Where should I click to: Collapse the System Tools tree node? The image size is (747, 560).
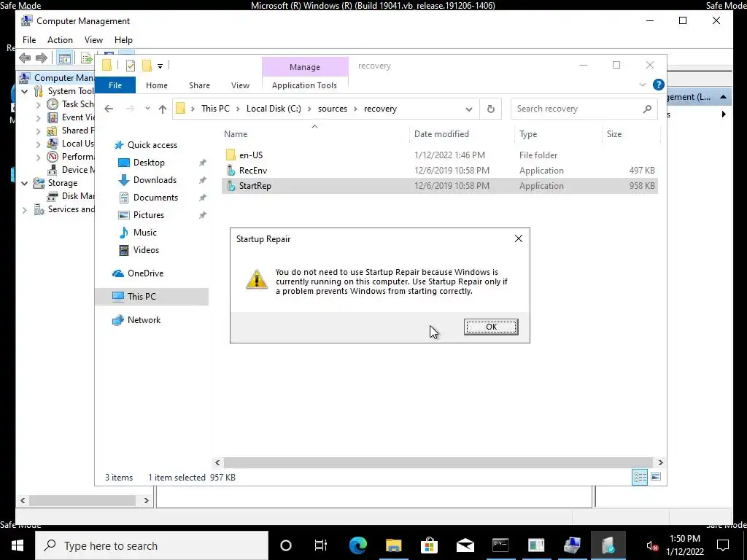coord(25,91)
